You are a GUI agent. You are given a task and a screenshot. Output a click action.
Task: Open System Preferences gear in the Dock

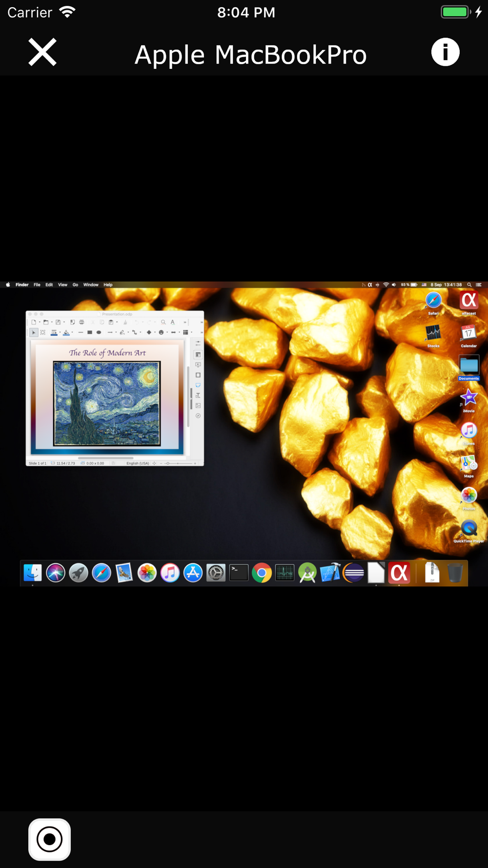(216, 573)
